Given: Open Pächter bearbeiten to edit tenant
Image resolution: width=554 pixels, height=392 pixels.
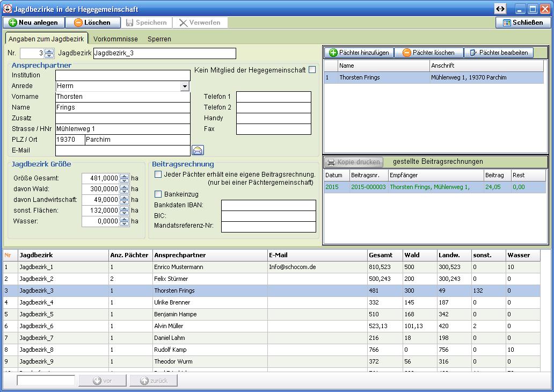Looking at the screenshot, I should click(x=498, y=53).
